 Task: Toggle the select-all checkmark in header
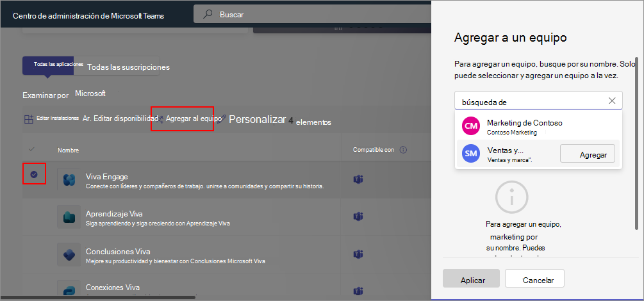pyautogui.click(x=31, y=149)
